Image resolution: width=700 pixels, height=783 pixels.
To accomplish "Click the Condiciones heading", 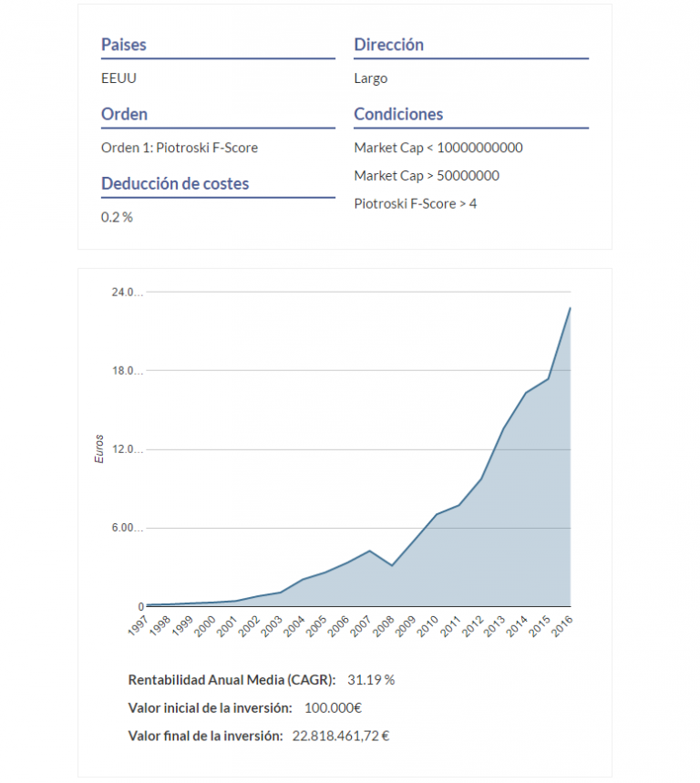I will 398,114.
